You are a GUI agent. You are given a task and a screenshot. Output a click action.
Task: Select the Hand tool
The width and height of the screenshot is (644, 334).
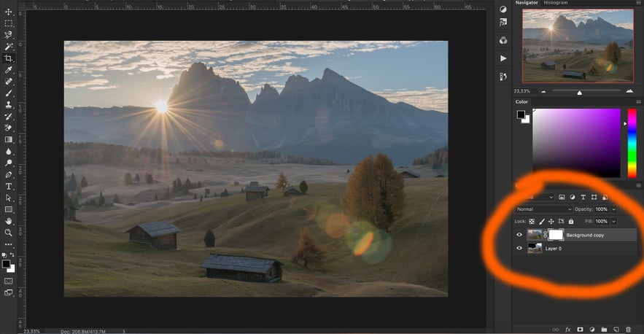pyautogui.click(x=8, y=221)
